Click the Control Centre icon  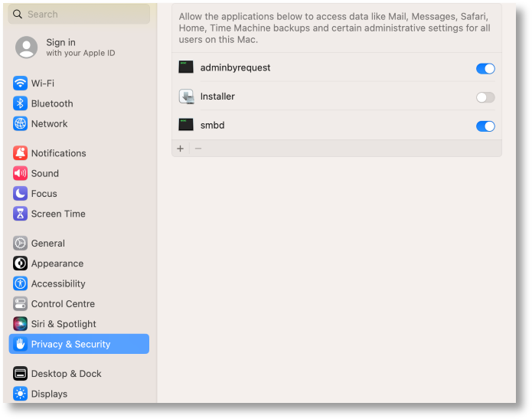click(20, 304)
